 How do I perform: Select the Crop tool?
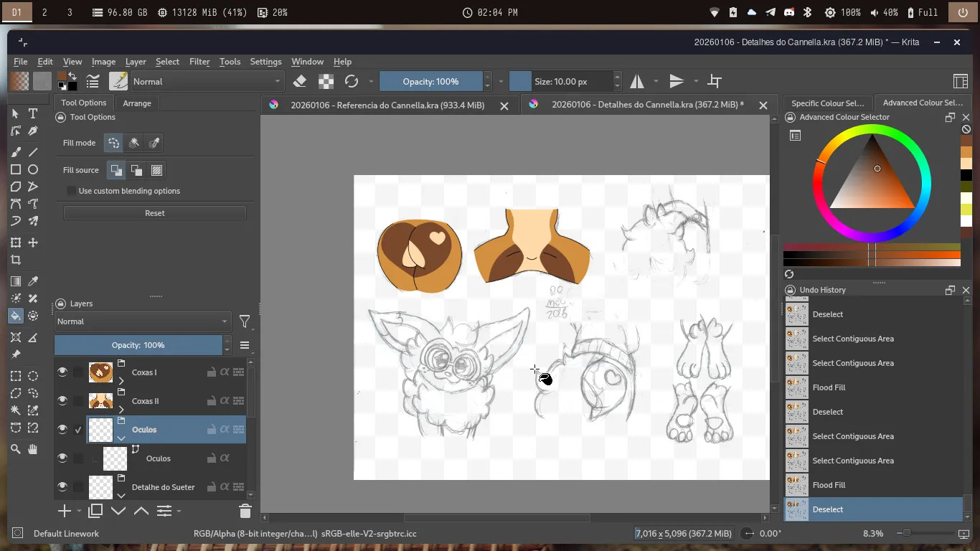pos(16,260)
